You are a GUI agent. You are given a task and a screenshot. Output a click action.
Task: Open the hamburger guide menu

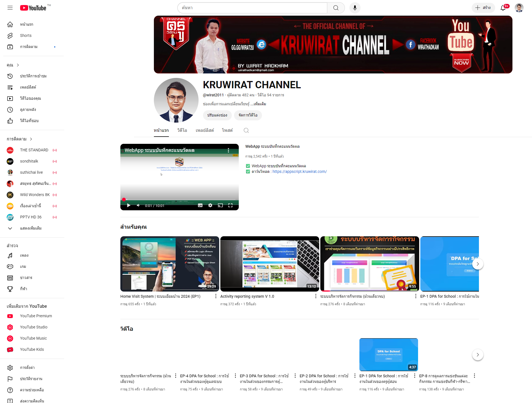tap(10, 8)
